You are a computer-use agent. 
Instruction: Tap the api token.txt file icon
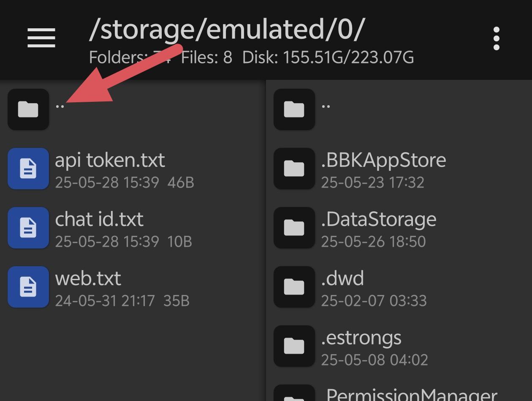tap(28, 168)
